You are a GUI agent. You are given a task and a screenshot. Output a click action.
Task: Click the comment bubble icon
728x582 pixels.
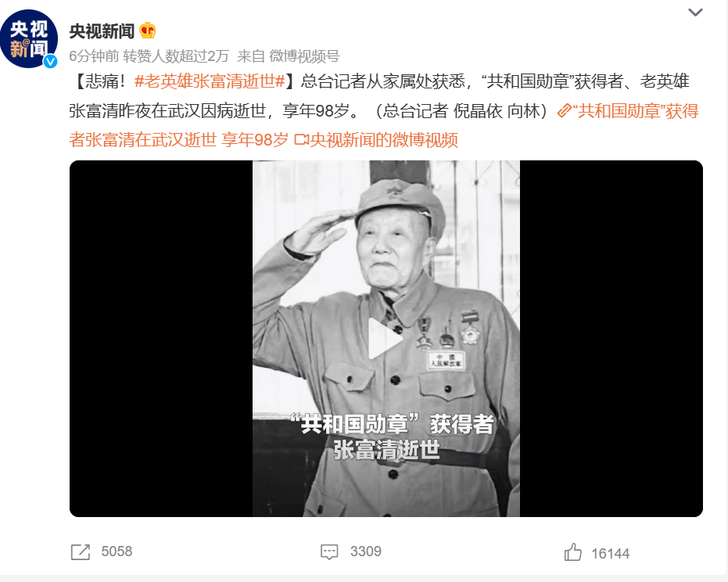point(329,551)
